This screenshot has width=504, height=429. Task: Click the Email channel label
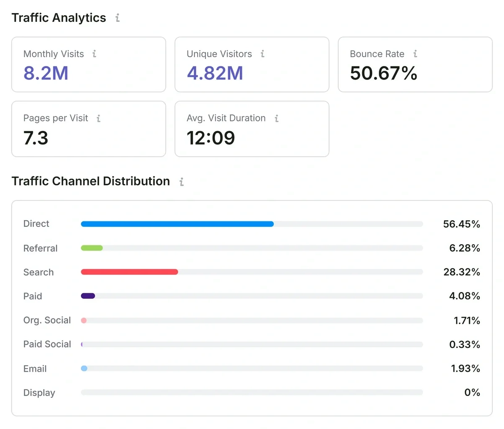coord(35,368)
